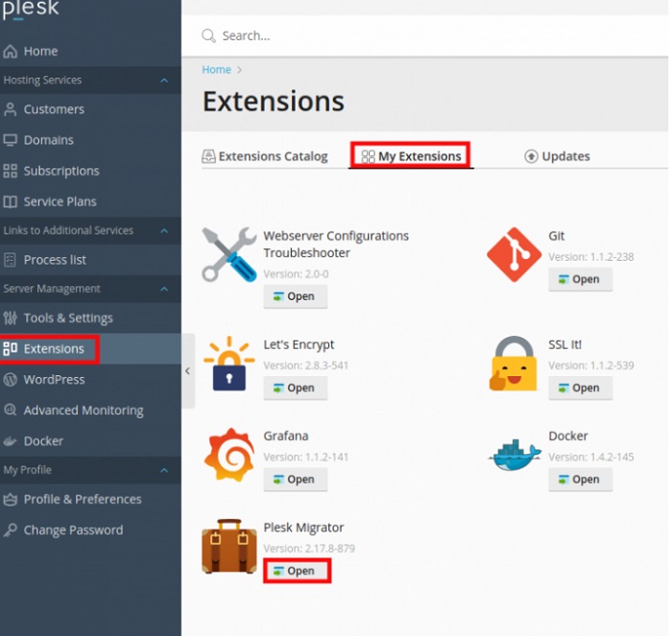Click the Git extension name
672x636 pixels.
coord(556,236)
